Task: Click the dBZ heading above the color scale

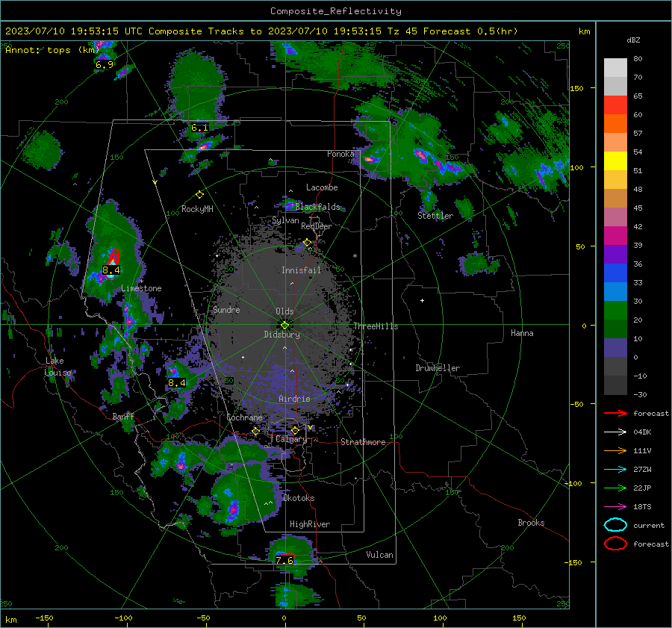Action: (x=633, y=40)
